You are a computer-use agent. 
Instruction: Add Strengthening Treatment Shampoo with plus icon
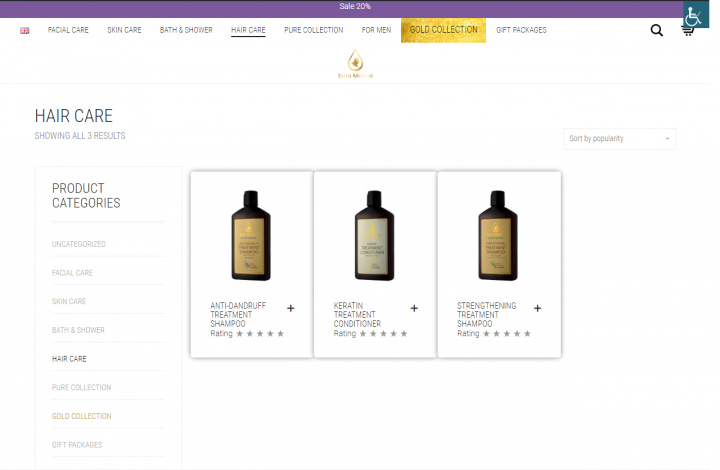tap(538, 308)
